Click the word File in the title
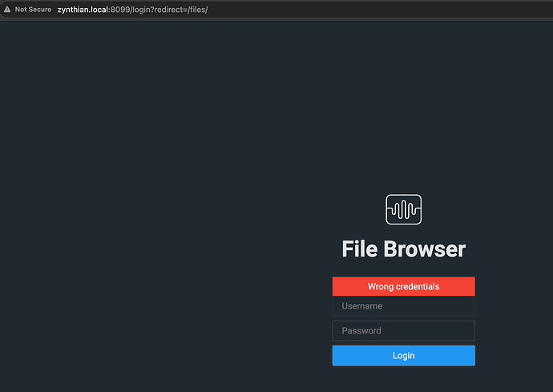This screenshot has width=553, height=392. coord(360,249)
